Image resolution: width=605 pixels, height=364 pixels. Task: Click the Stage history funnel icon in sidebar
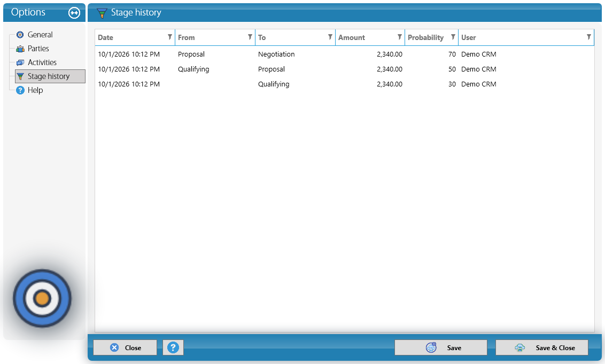coord(20,76)
